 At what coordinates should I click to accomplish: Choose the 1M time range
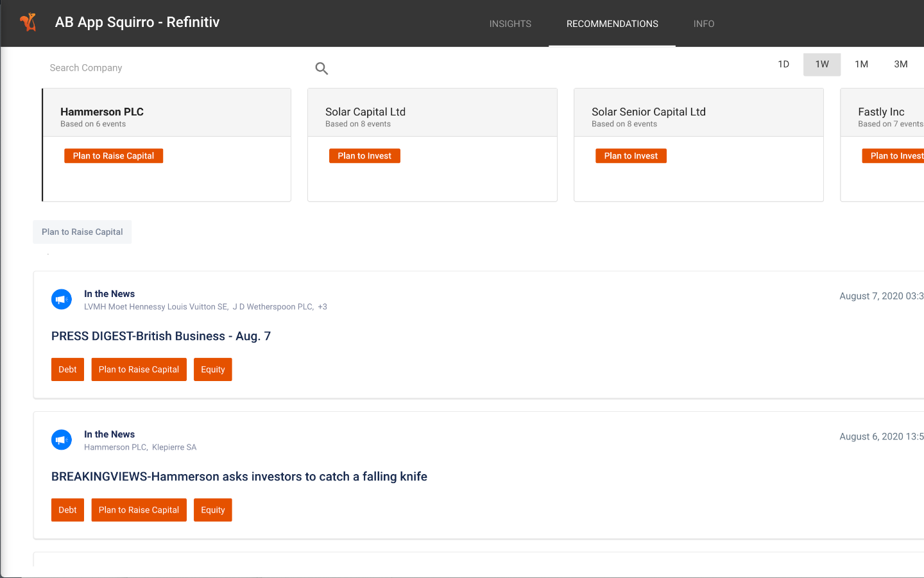tap(861, 64)
